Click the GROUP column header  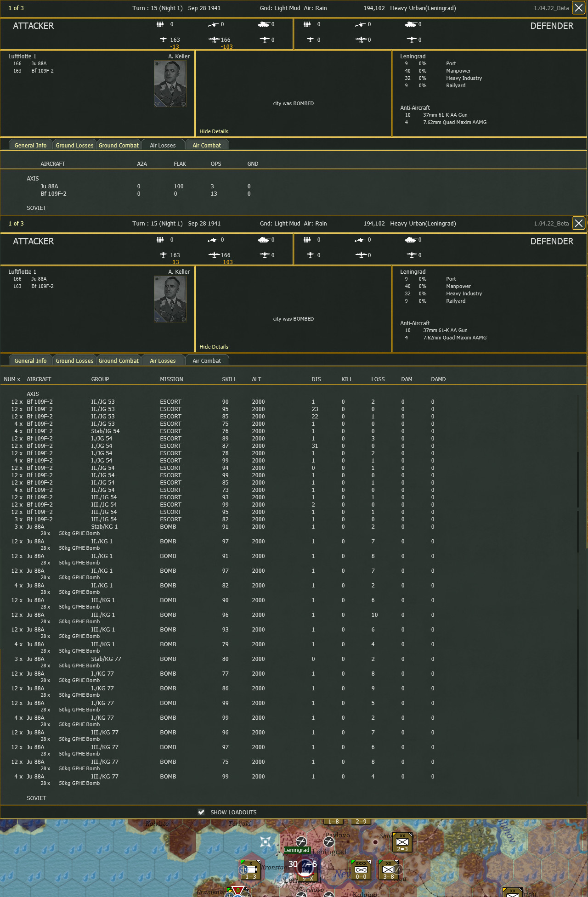click(x=100, y=379)
